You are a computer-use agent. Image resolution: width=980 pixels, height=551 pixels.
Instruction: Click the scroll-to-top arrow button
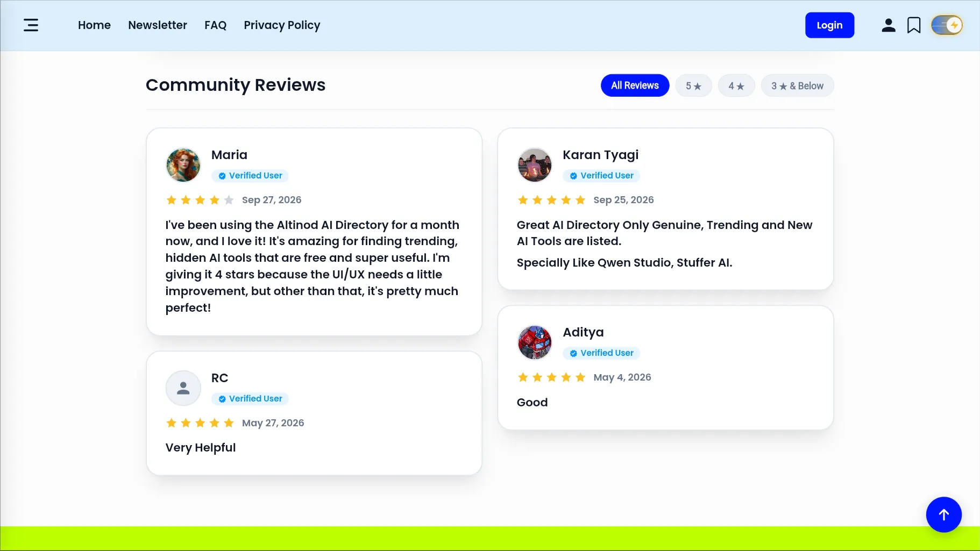tap(944, 514)
